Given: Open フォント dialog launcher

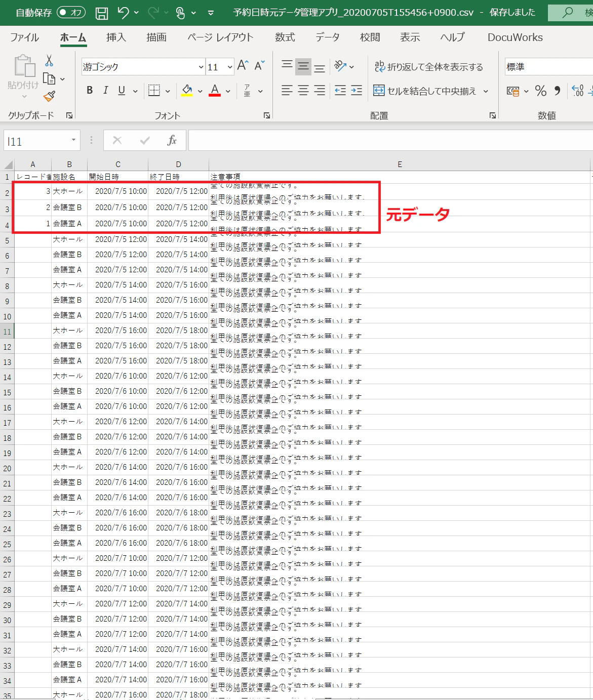Looking at the screenshot, I should point(267,115).
